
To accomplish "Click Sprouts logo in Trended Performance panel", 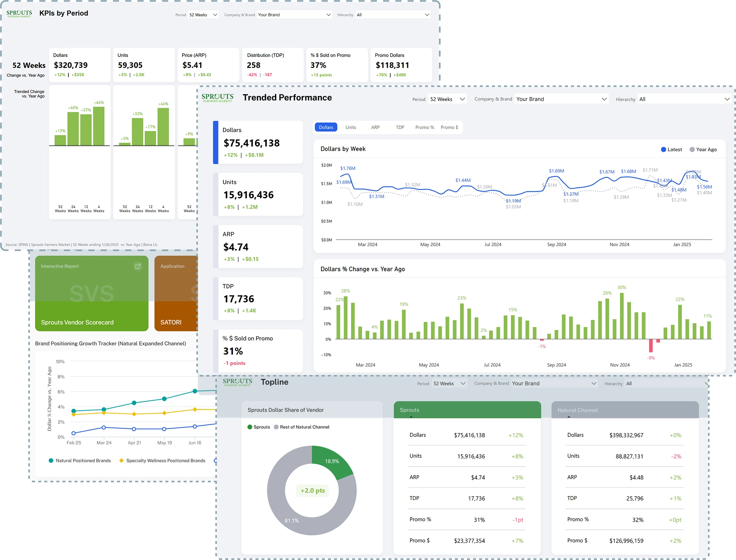I will 218,98.
